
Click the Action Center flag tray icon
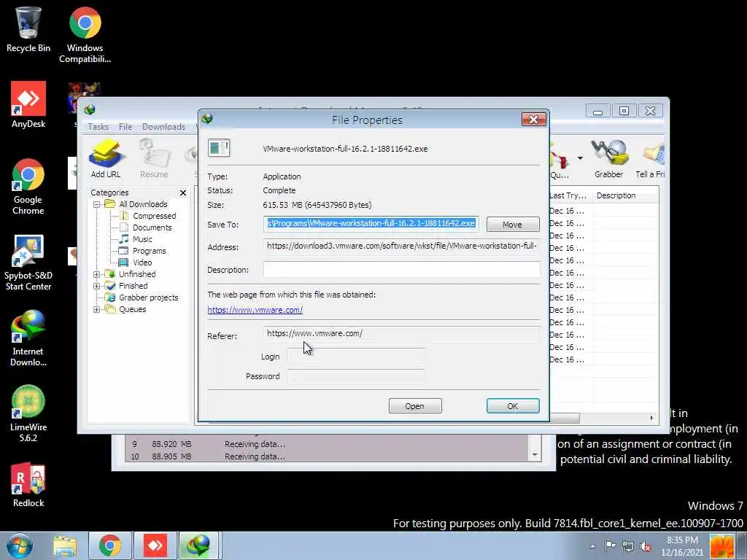click(611, 546)
